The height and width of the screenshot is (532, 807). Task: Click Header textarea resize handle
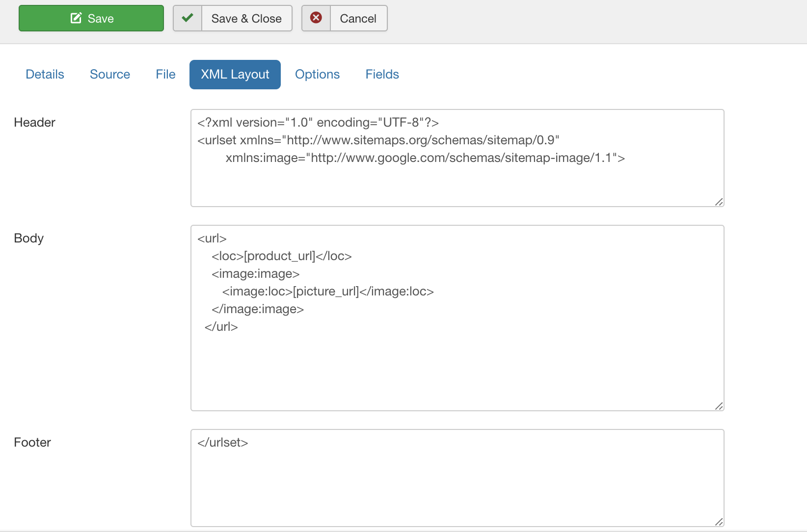(x=719, y=202)
